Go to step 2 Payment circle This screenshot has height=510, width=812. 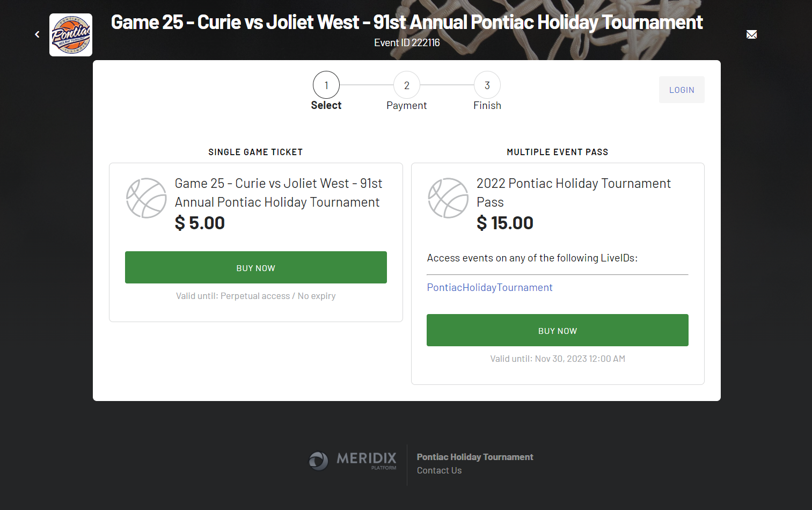tap(407, 85)
